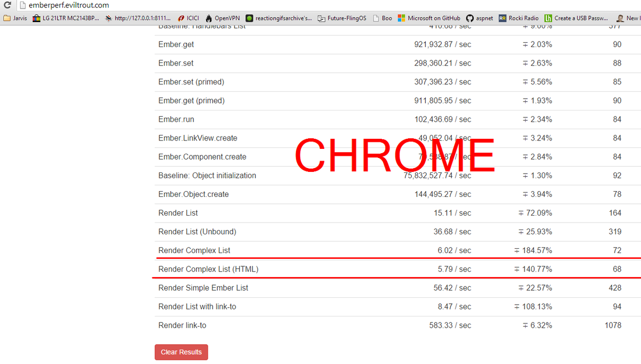Select the 'Ember.LinkView.create' row label

tap(198, 138)
